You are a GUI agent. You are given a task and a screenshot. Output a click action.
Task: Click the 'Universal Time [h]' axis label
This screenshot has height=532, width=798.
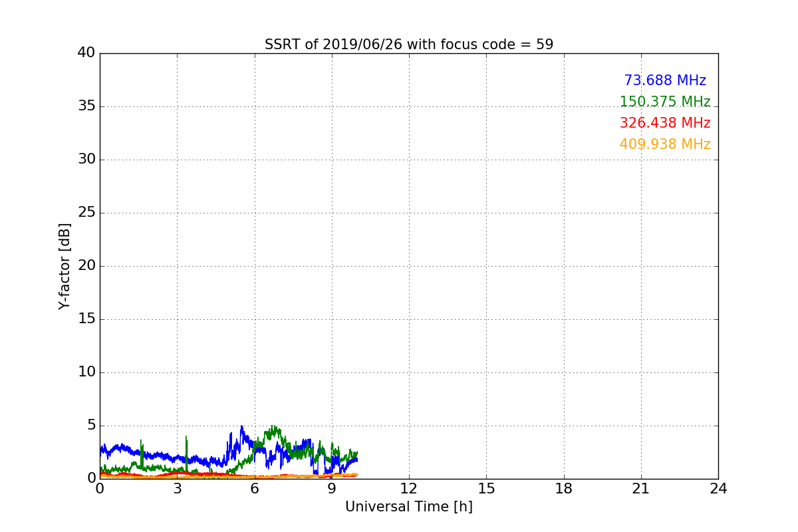409,507
